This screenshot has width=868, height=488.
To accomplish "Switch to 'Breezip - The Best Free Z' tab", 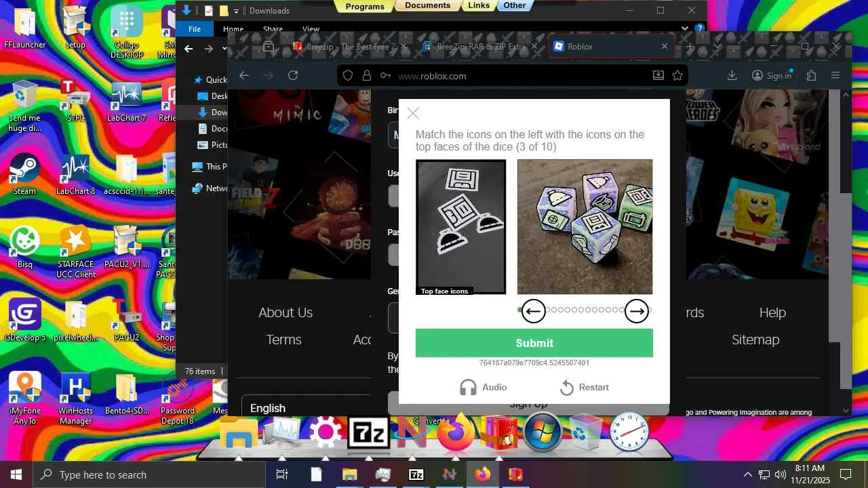I will pyautogui.click(x=349, y=46).
